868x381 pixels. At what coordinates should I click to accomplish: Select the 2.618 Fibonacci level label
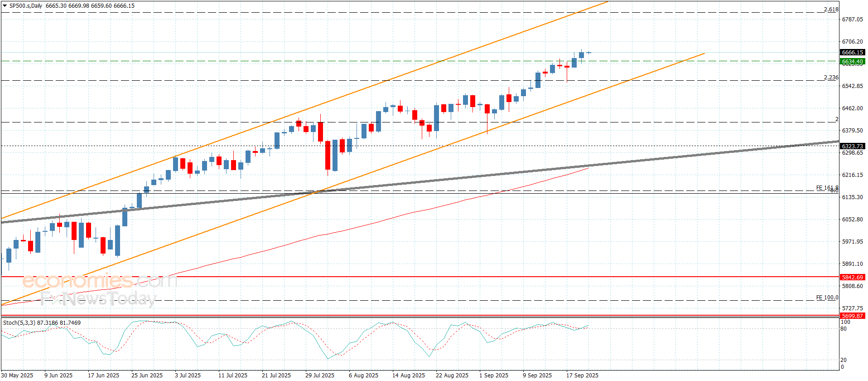(831, 10)
